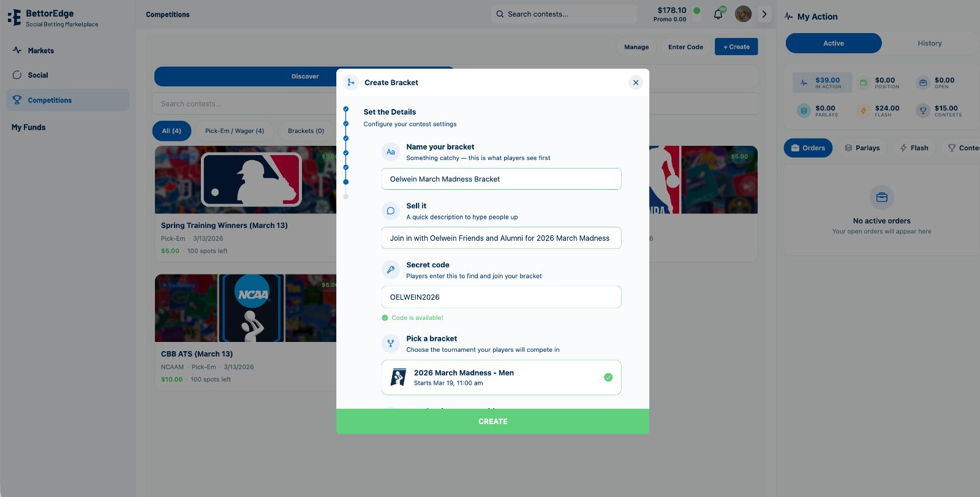The height and width of the screenshot is (497, 980).
Task: Click the BettorEdge logo
Action: coord(15,18)
